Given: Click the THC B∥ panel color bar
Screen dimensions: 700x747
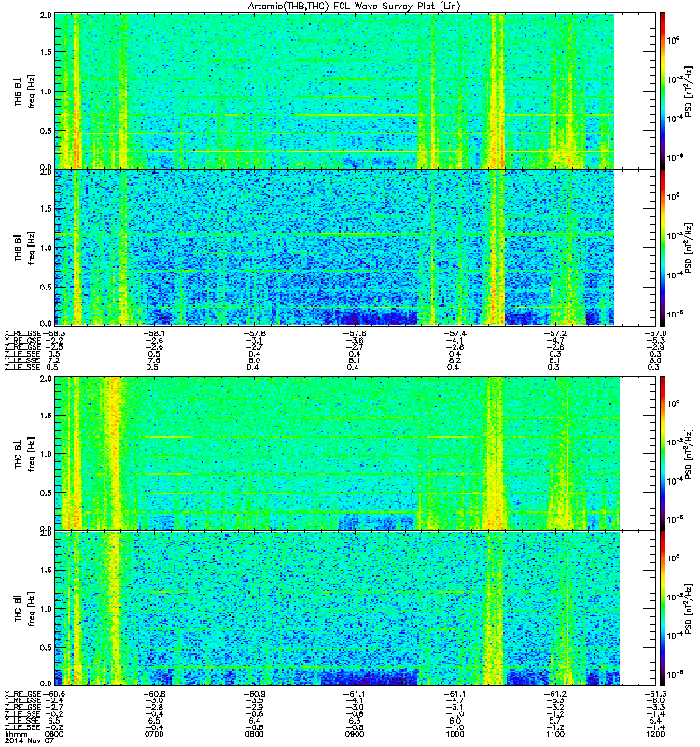Looking at the screenshot, I should (663, 609).
